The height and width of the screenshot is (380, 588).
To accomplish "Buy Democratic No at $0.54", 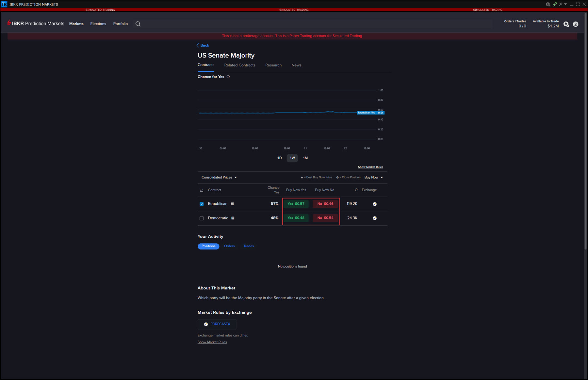I will [x=325, y=218].
